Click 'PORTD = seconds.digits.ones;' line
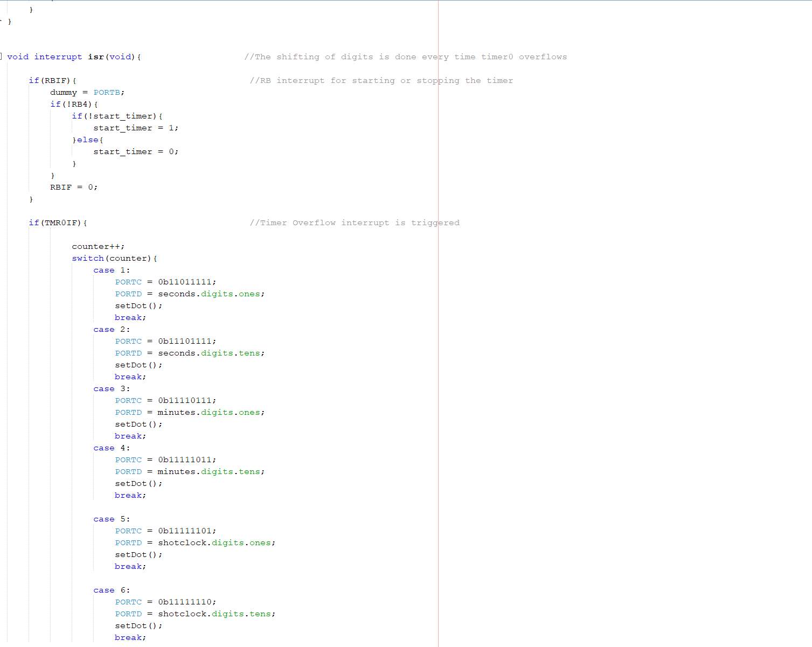812x647 pixels. coord(190,294)
